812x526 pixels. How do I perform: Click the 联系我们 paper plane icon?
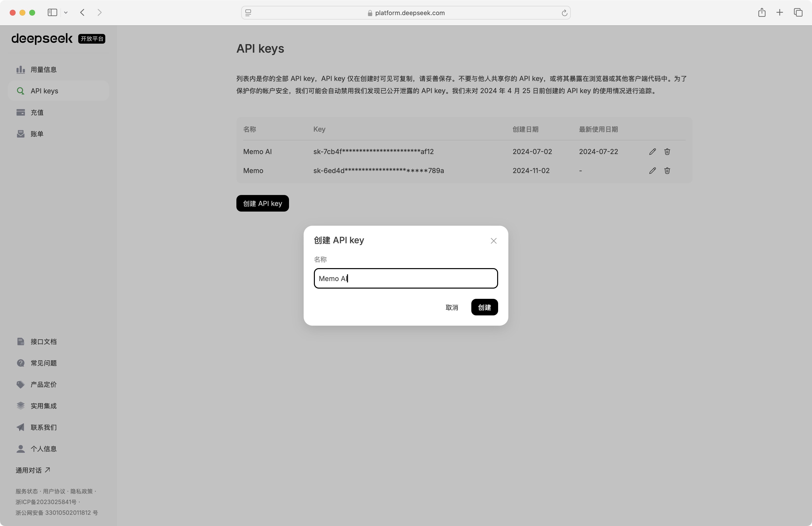(x=20, y=427)
